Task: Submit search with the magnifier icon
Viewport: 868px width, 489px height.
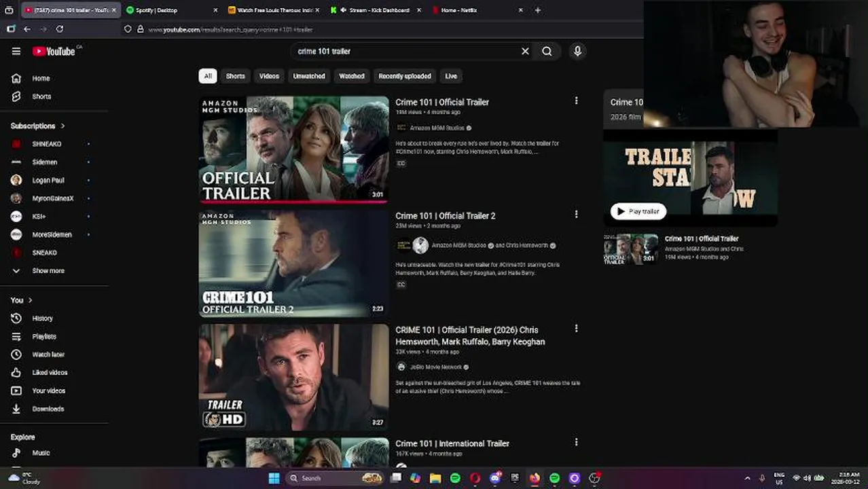Action: [547, 51]
